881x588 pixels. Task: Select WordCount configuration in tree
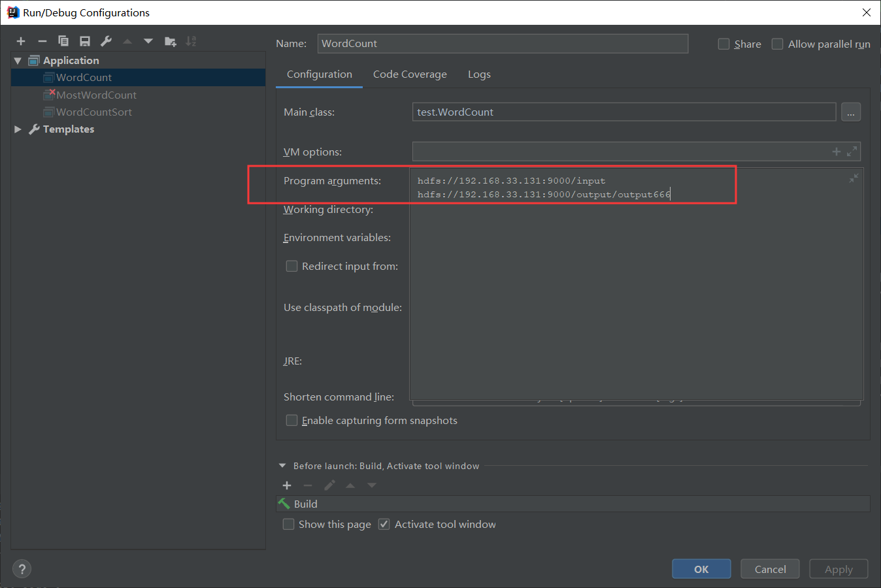pos(138,77)
